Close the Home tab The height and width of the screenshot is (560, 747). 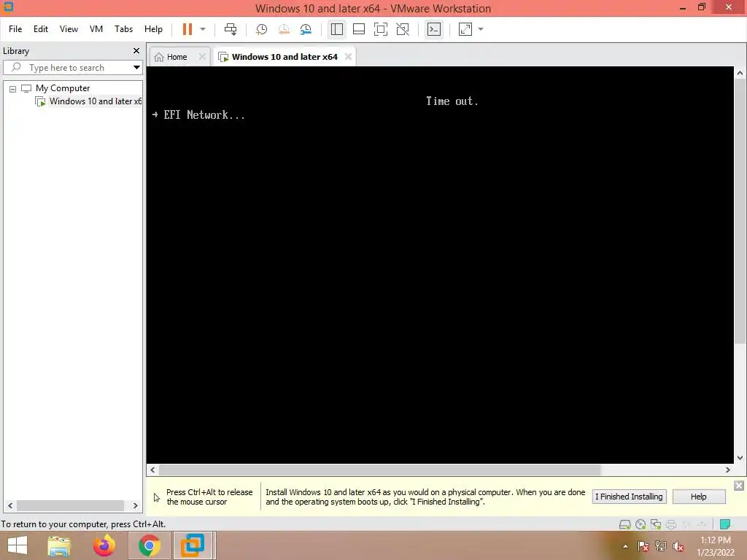(x=202, y=57)
